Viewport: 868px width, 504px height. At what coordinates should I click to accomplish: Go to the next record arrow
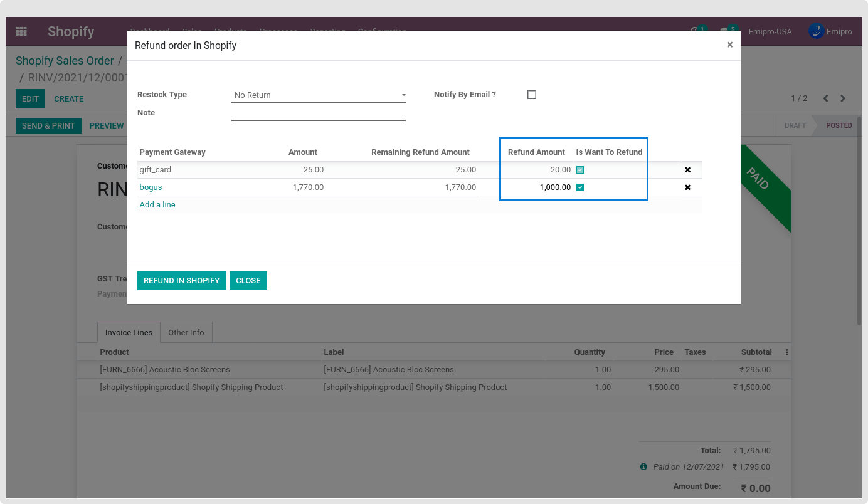point(843,98)
